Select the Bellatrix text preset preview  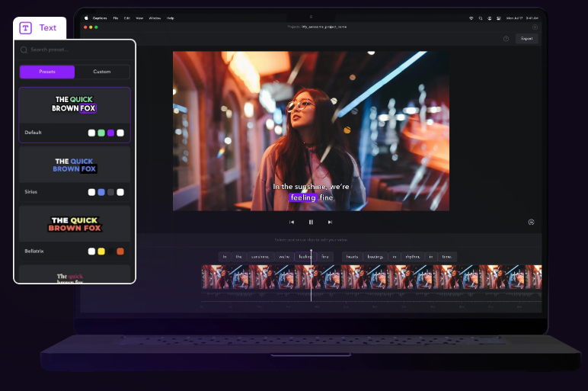75,224
